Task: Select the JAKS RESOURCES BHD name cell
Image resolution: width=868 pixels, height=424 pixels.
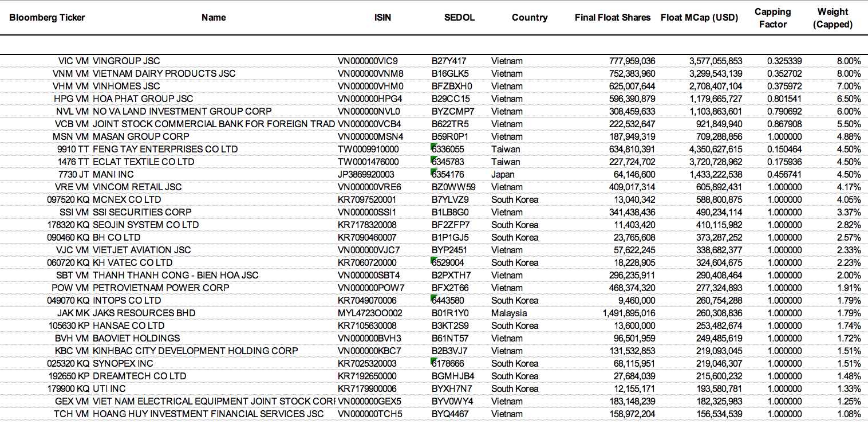Action: point(144,313)
